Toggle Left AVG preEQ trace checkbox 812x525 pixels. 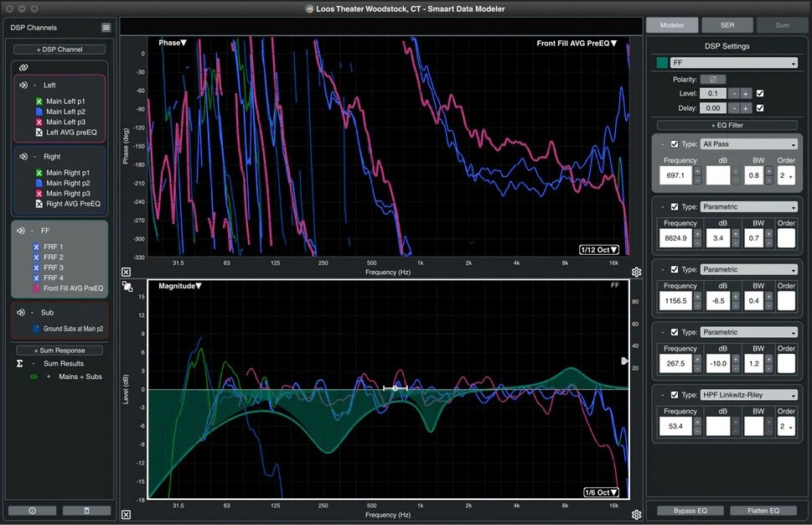pos(39,133)
